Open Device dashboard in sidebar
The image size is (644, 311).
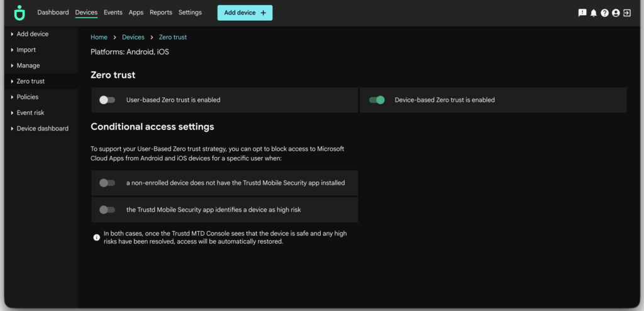(42, 128)
